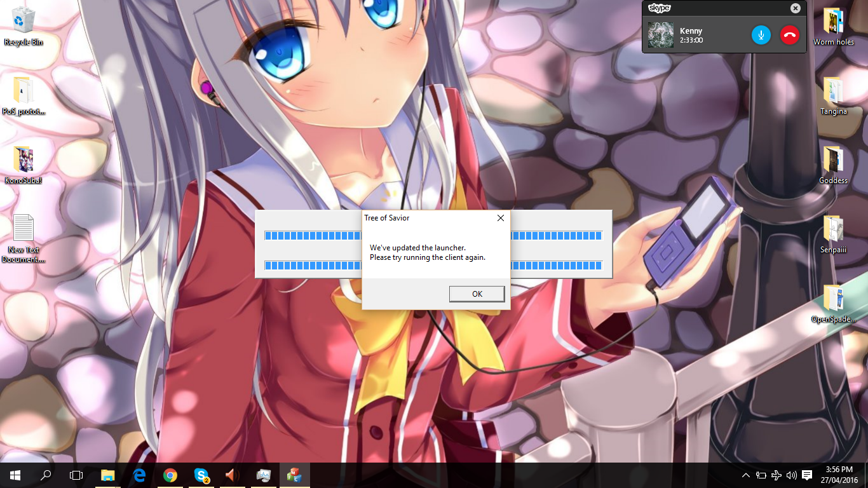The height and width of the screenshot is (488, 868).
Task: Open Task View on taskbar
Action: 76,475
